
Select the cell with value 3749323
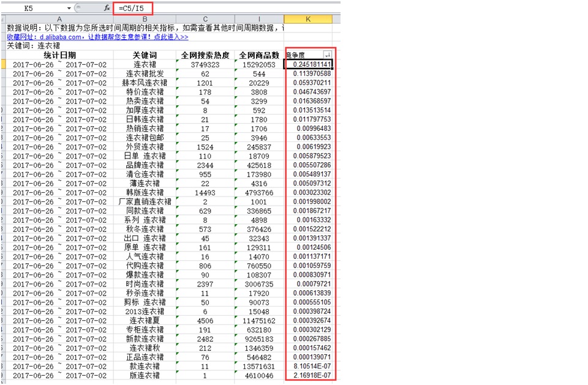coord(205,64)
